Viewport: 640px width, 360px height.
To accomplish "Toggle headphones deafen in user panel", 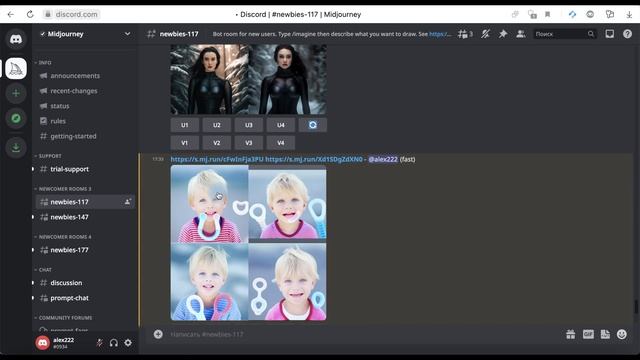I will (113, 343).
